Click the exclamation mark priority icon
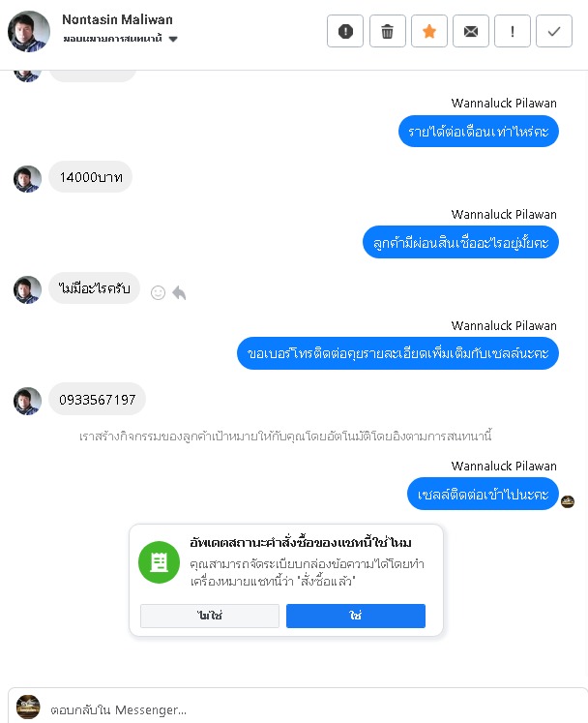The height and width of the screenshot is (723, 588). click(513, 31)
